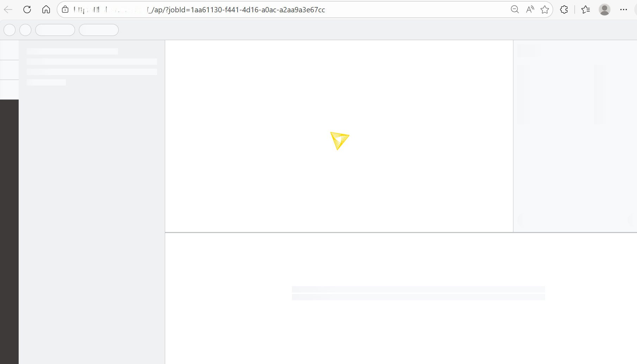The height and width of the screenshot is (364, 637).
Task: Click the first pill-shaped placeholder button
Action: [x=55, y=30]
